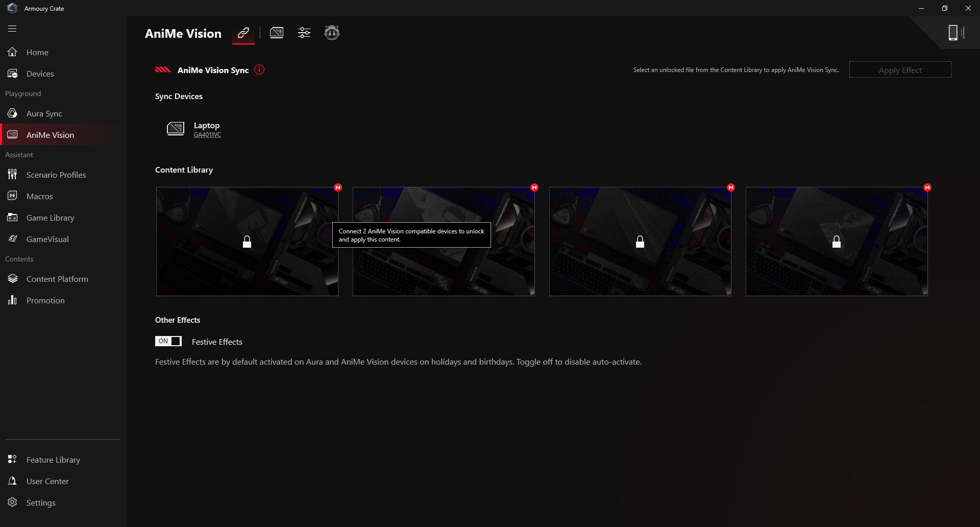Viewport: 980px width, 527px height.
Task: Open the Macros sidebar item
Action: (40, 196)
